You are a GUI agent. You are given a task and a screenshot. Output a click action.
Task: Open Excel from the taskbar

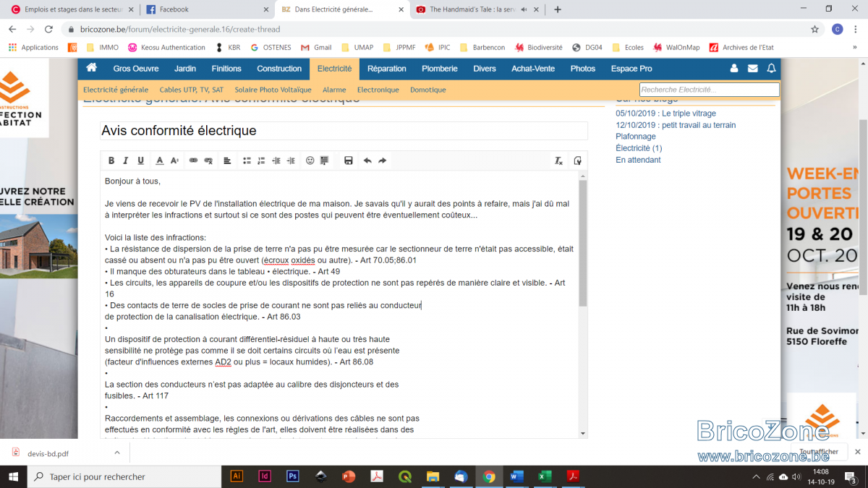click(x=545, y=476)
